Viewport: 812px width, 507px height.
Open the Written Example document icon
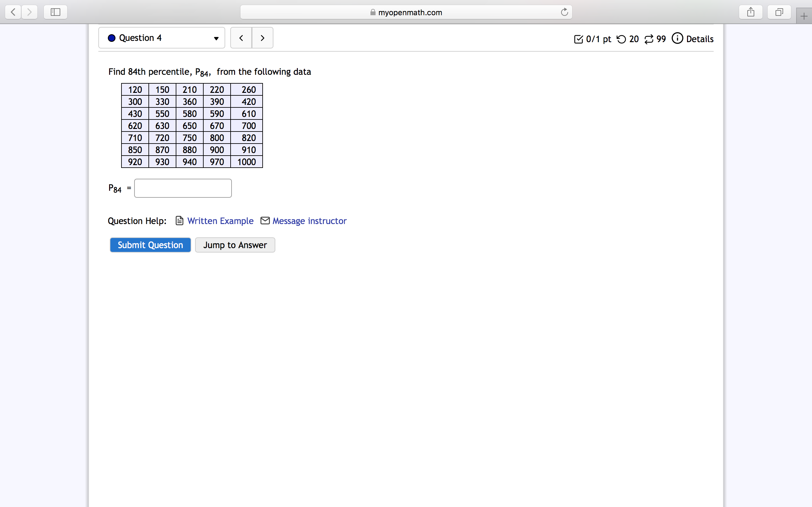point(180,221)
